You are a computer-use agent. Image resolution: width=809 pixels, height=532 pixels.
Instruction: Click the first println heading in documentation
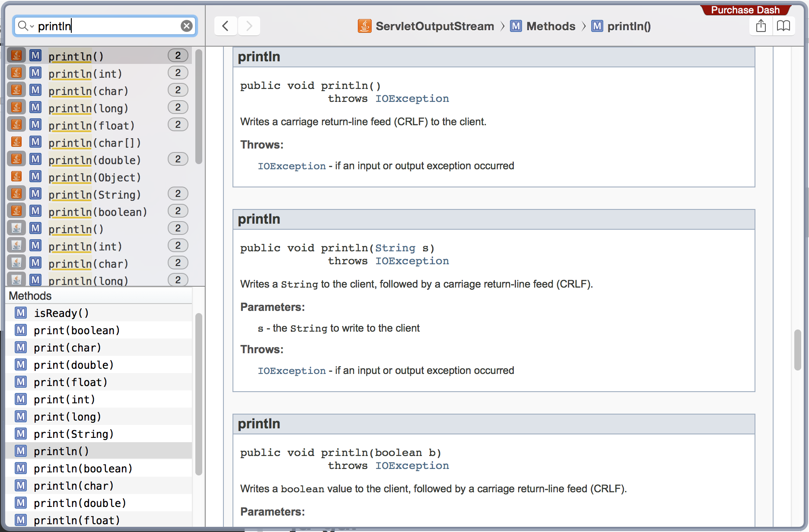(259, 57)
